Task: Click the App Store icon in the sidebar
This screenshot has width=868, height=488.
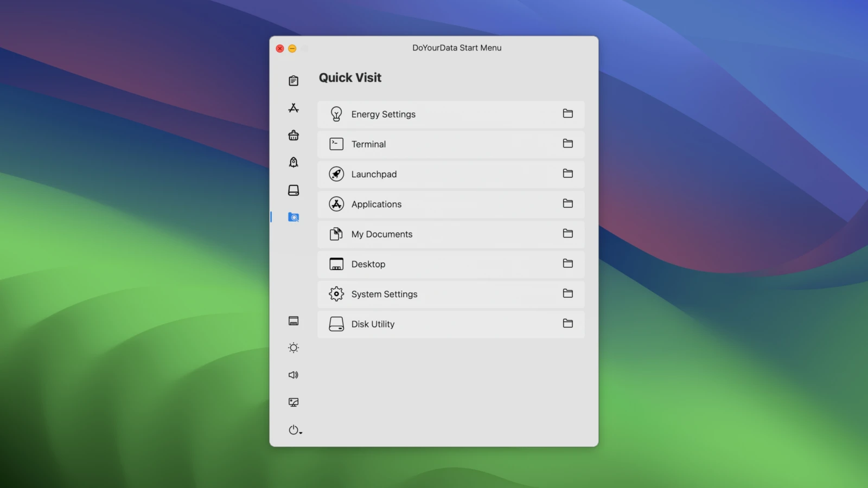Action: point(293,108)
